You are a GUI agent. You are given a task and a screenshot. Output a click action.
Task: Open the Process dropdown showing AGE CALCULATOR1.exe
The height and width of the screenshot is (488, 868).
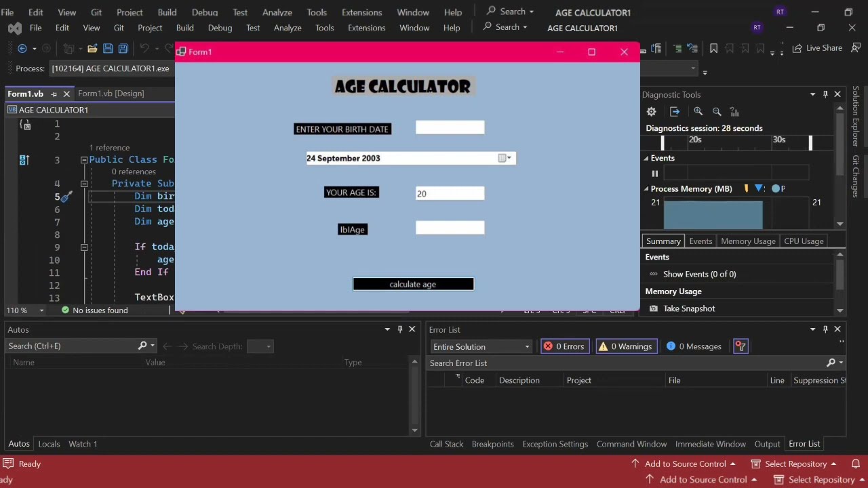[x=693, y=68]
